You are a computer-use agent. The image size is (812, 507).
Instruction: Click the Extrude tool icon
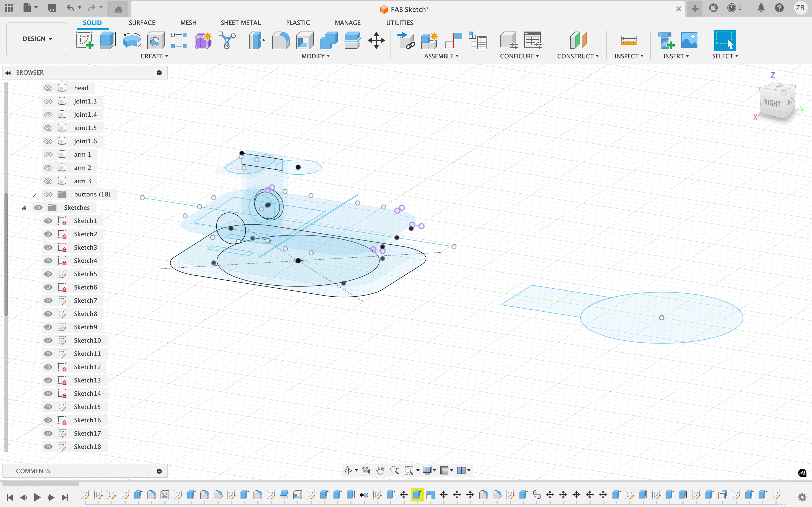tap(108, 41)
